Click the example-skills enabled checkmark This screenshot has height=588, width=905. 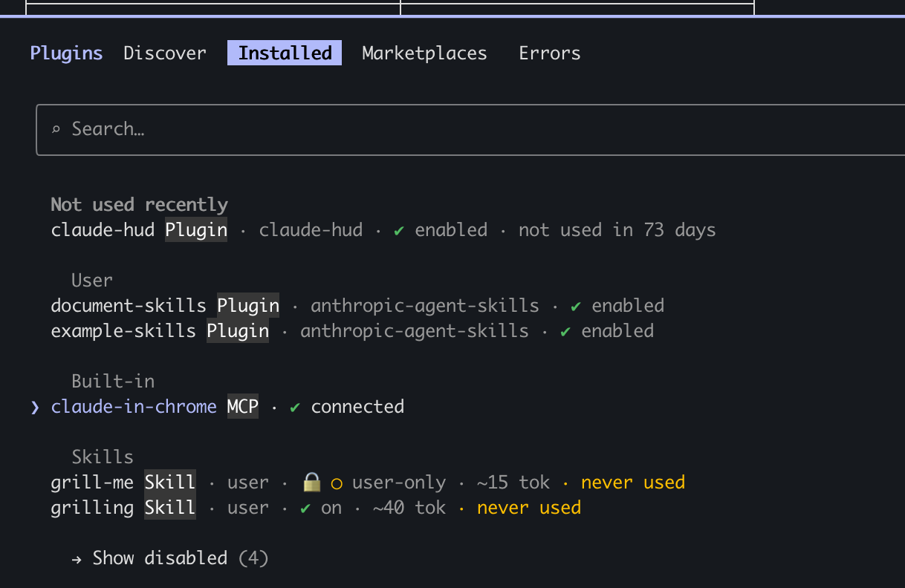point(565,332)
